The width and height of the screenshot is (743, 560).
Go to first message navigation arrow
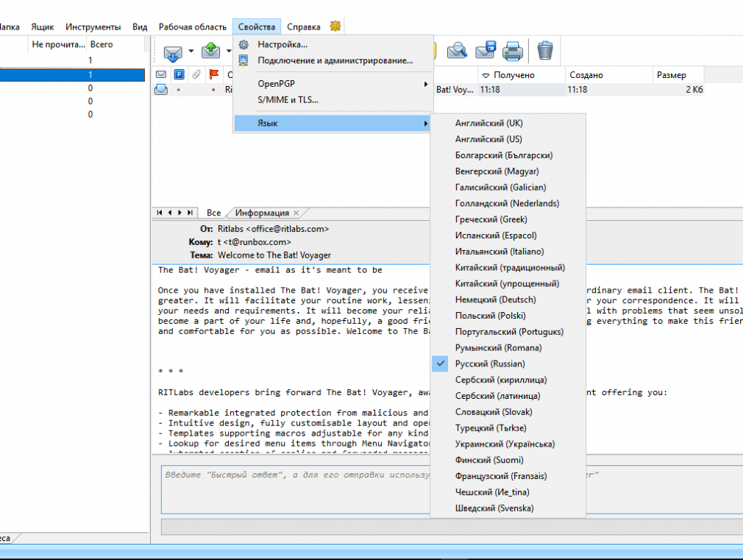pyautogui.click(x=160, y=213)
